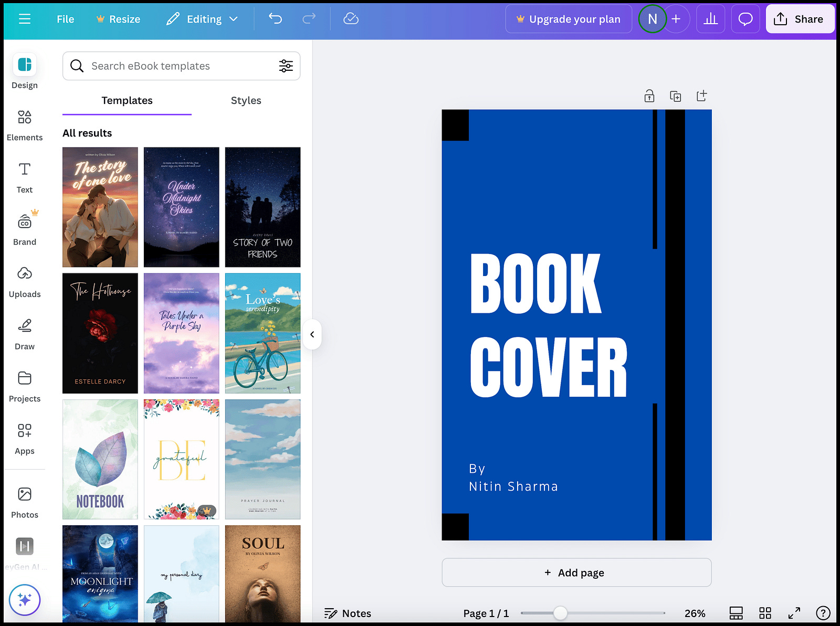The image size is (840, 626).
Task: Open search filter options icon
Action: pyautogui.click(x=286, y=66)
